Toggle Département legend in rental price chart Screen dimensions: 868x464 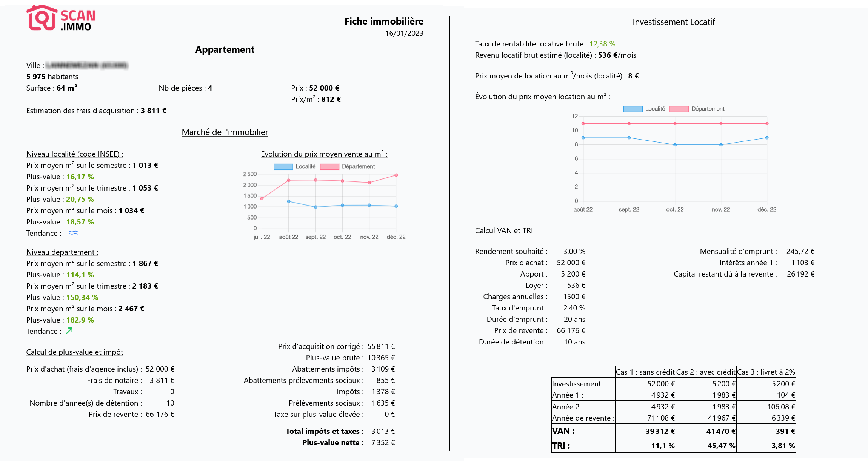(697, 109)
